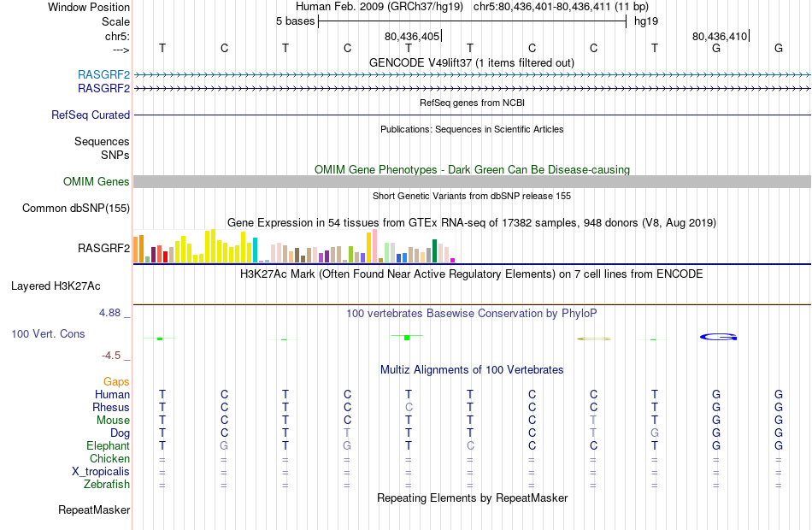Open the RefSeq genes from NCBI title
This screenshot has width=812, height=530.
472,103
